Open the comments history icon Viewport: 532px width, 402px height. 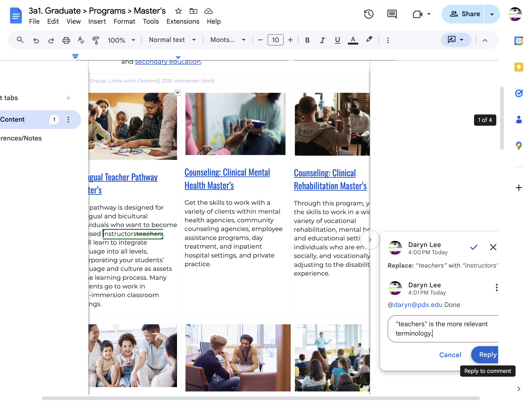(x=392, y=14)
